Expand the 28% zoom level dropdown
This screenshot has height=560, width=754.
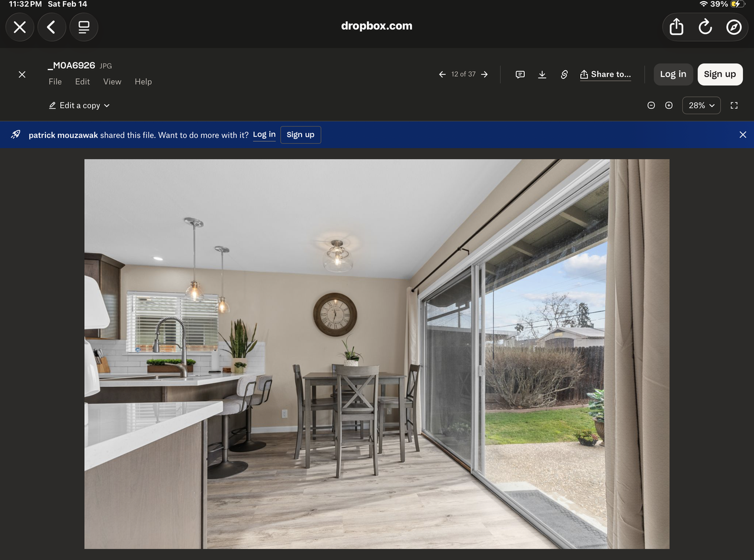pos(701,105)
